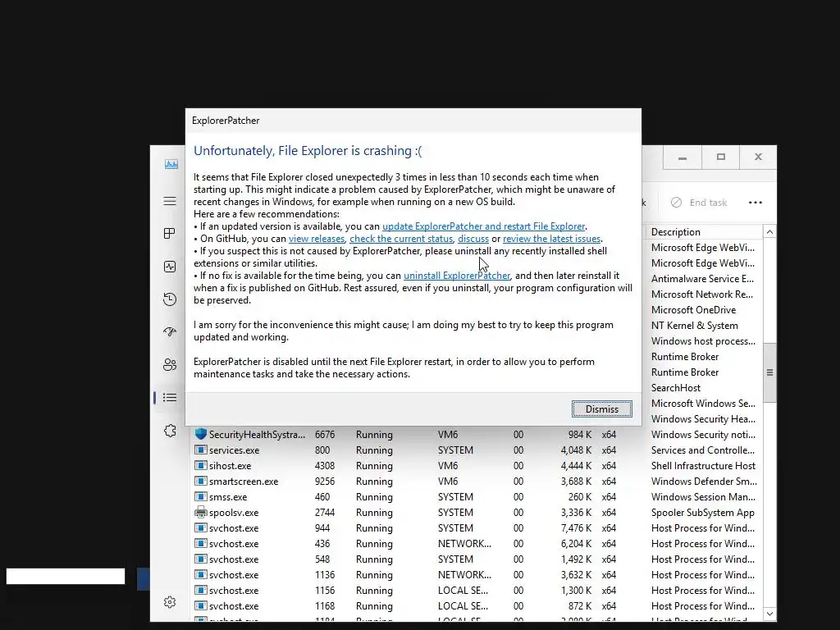Screen dimensions: 840x630
Task: Click description Windows Defender Sm...
Action: pos(704,481)
